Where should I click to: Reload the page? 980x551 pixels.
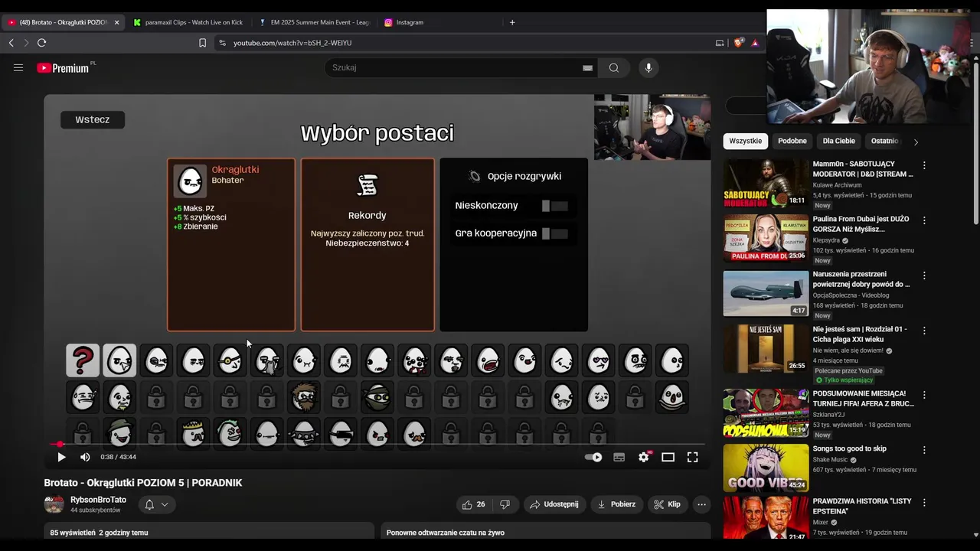point(42,43)
